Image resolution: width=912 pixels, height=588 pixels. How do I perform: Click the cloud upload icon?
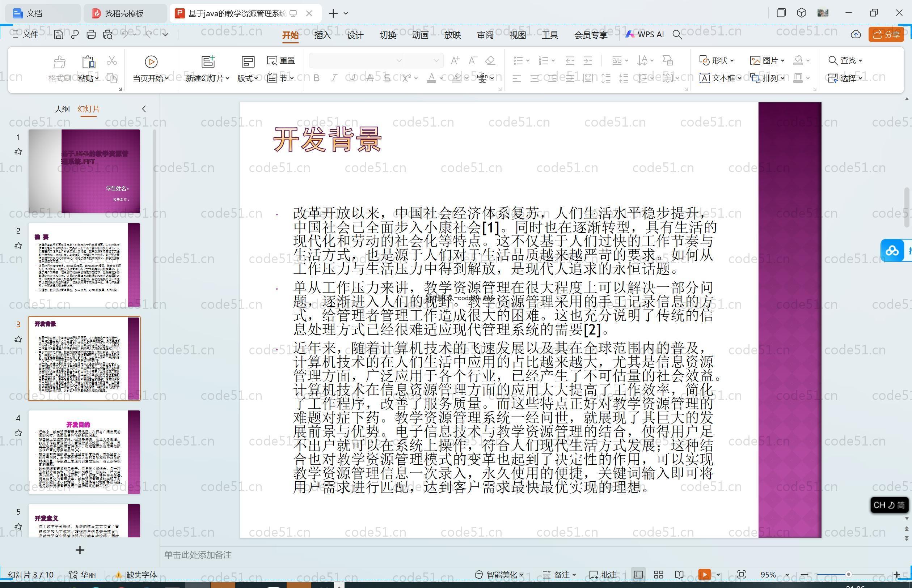856,34
